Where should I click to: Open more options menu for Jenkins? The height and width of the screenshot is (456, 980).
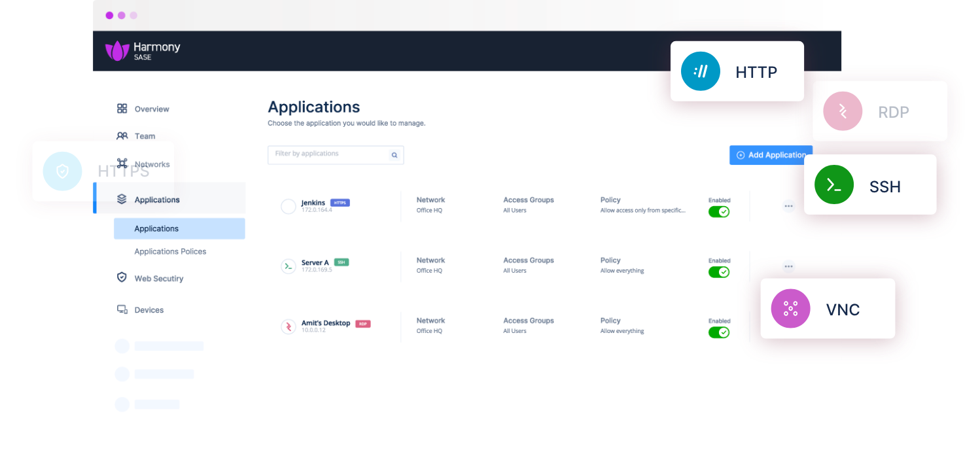click(x=788, y=206)
